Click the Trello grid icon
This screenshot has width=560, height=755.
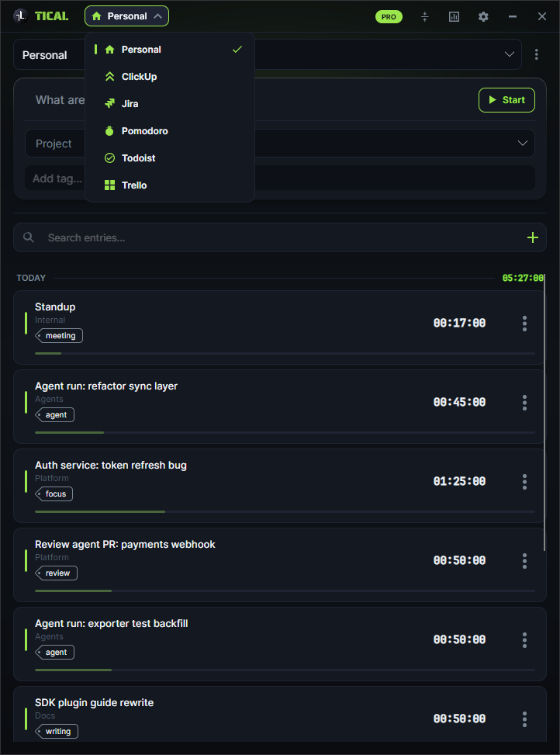pyautogui.click(x=109, y=185)
